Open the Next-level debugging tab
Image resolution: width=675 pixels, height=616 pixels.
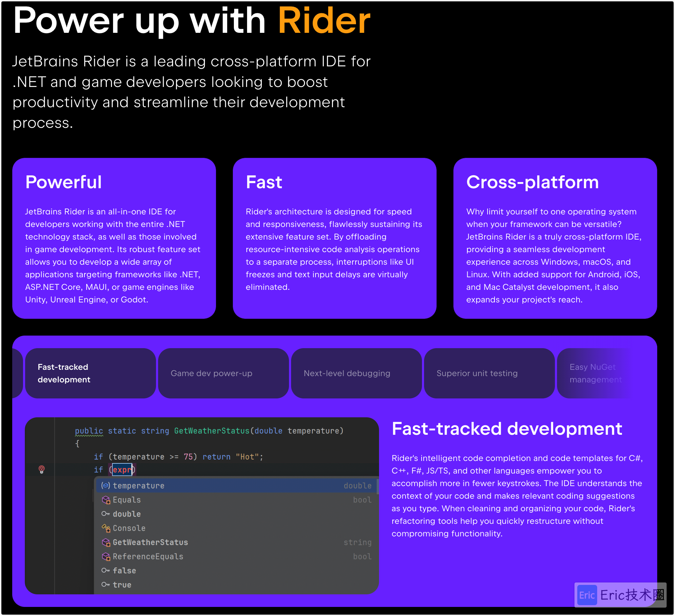(x=356, y=373)
